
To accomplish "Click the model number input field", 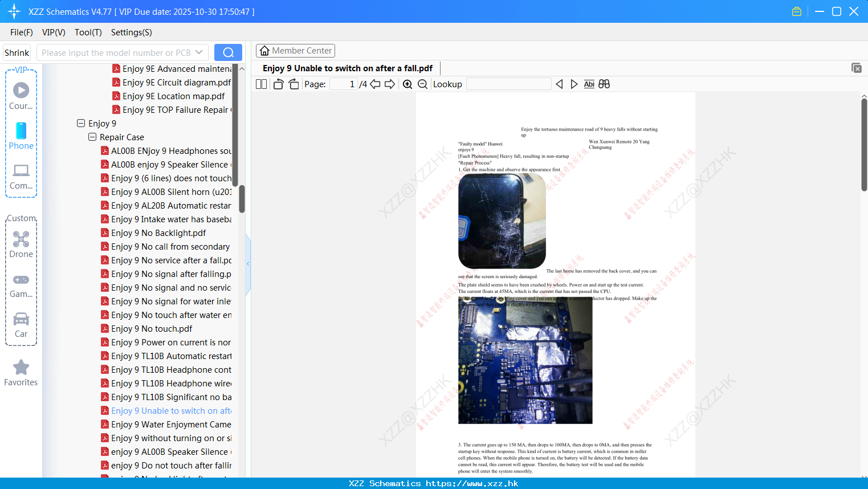I will 116,52.
